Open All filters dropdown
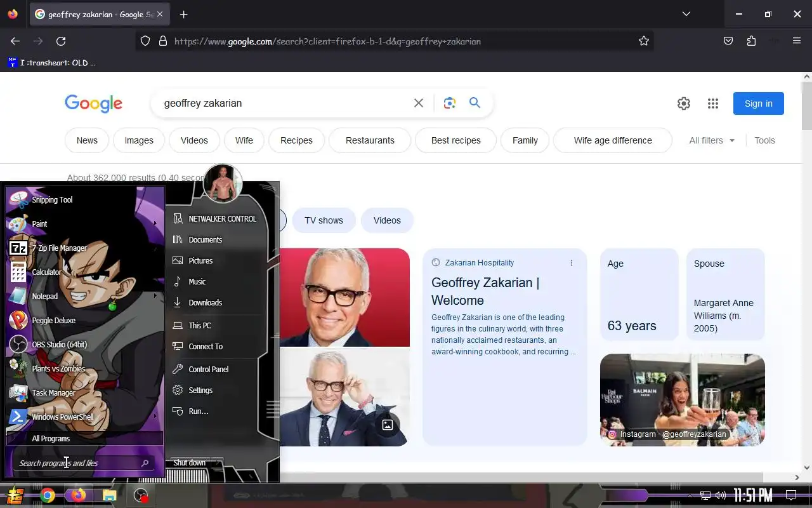 pos(712,140)
